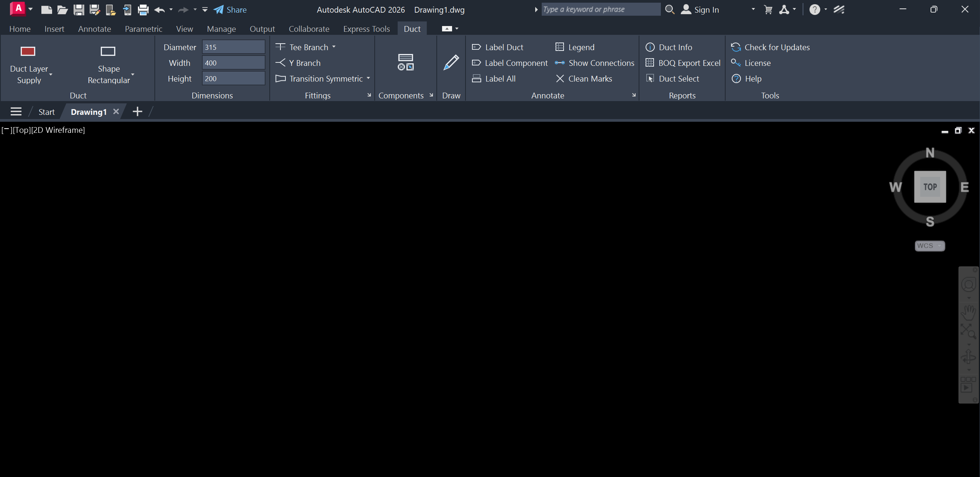Open the Fittings panel dialog launcher
Screen dimensions: 980x477
click(x=369, y=95)
